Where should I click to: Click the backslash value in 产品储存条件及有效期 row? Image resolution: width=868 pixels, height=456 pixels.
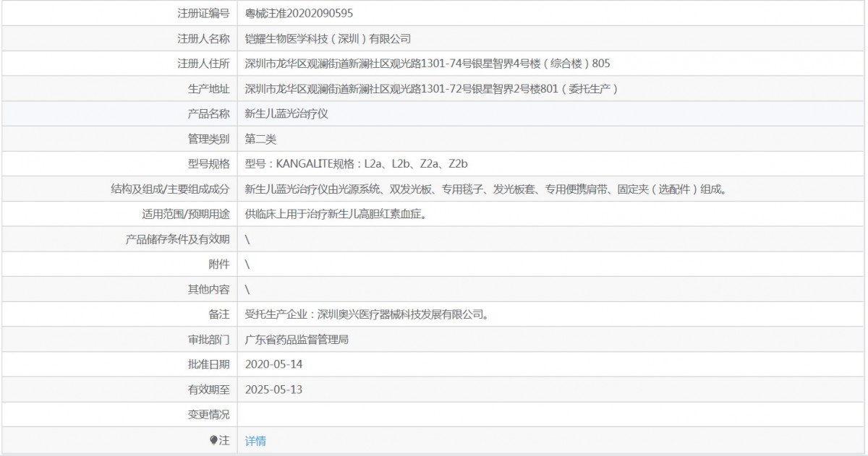click(247, 240)
